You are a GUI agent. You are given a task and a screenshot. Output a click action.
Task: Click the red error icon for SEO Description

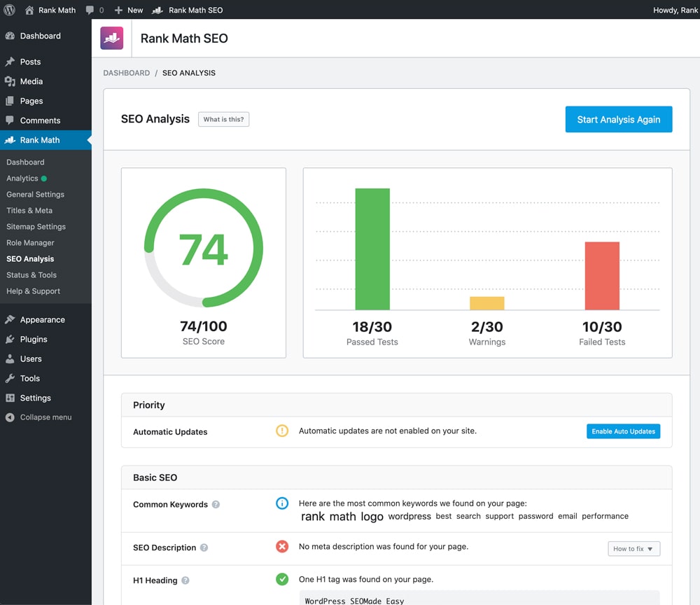tap(282, 547)
